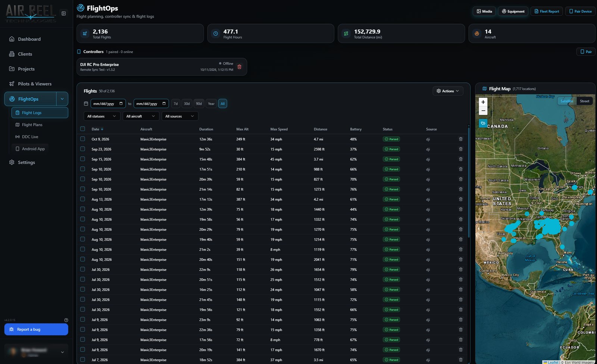This screenshot has width=597, height=364.
Task: Click the calendar icon beside date filters
Action: tap(86, 104)
